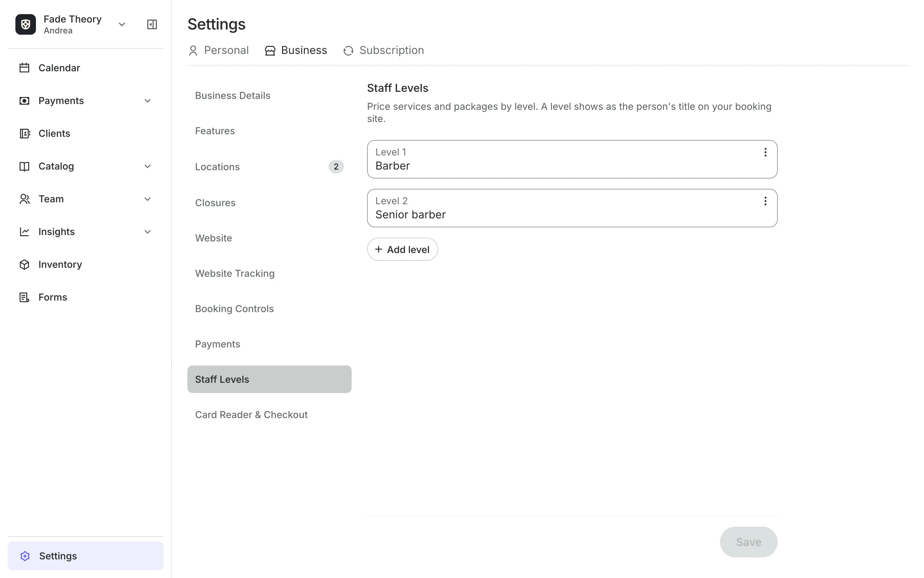Screen dimensions: 924x578
Task: Click the Business tab storefront icon
Action: pos(270,50)
